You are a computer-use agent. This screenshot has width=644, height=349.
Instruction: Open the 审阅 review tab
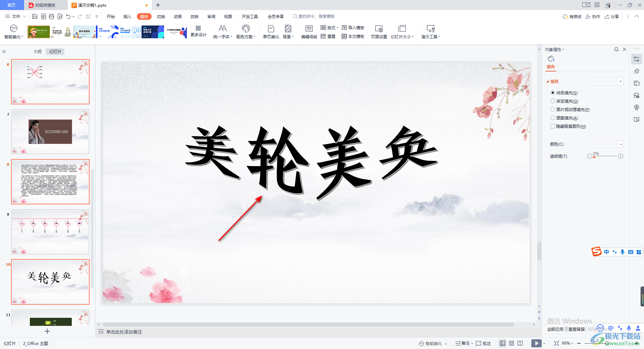pos(211,16)
